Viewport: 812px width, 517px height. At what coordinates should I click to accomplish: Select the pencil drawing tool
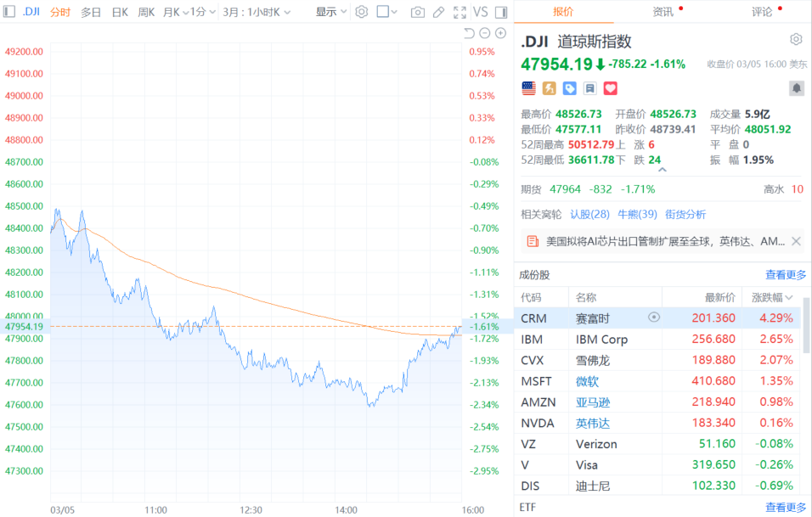point(438,12)
